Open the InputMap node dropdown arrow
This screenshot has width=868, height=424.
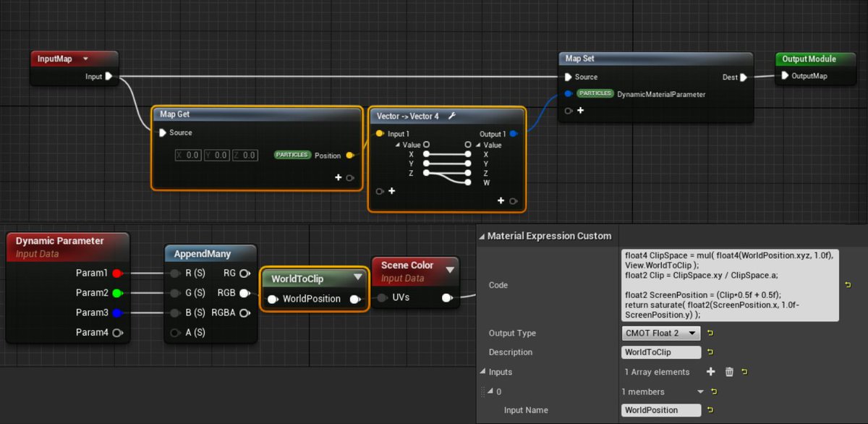(x=85, y=59)
